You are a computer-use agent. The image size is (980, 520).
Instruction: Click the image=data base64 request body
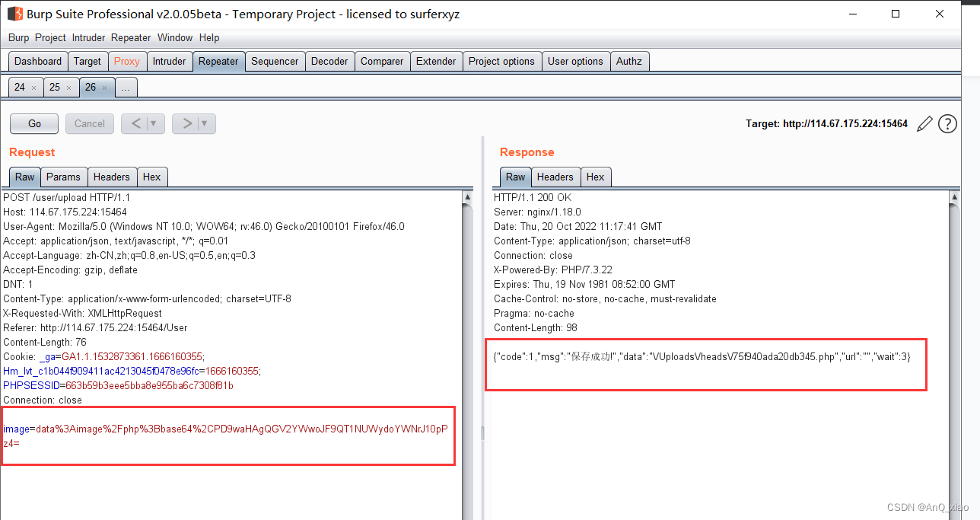pyautogui.click(x=225, y=435)
